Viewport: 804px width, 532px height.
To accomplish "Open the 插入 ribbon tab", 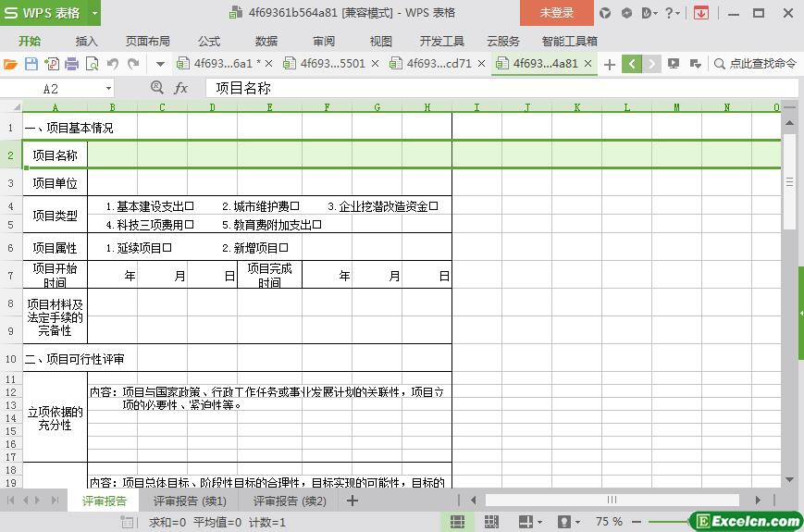I will [x=86, y=41].
